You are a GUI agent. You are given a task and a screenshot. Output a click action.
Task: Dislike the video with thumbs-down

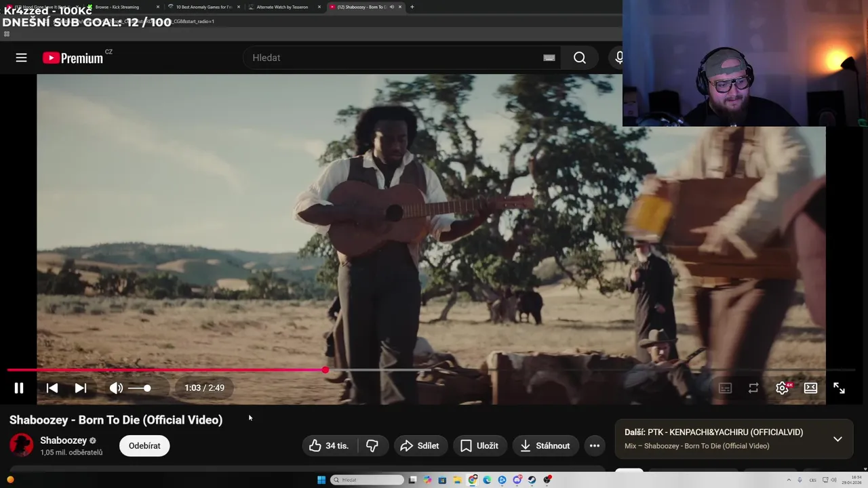(372, 445)
